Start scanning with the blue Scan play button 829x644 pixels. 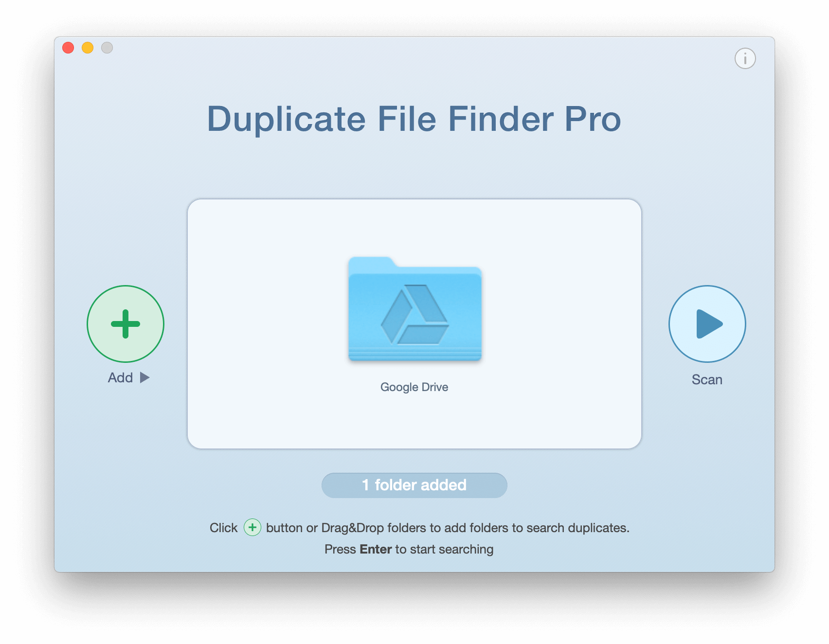(x=707, y=324)
